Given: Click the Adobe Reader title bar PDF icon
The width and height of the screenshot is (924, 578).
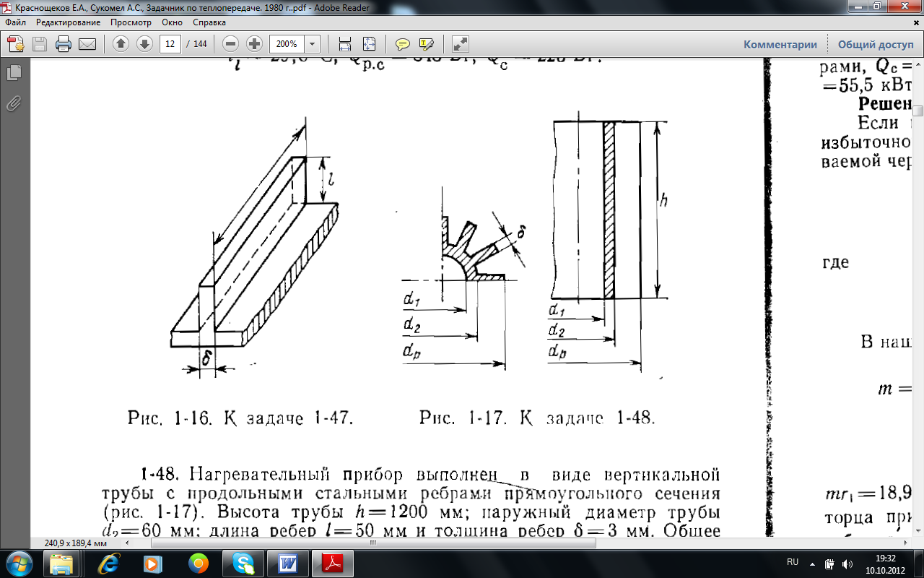Looking at the screenshot, I should [7, 7].
